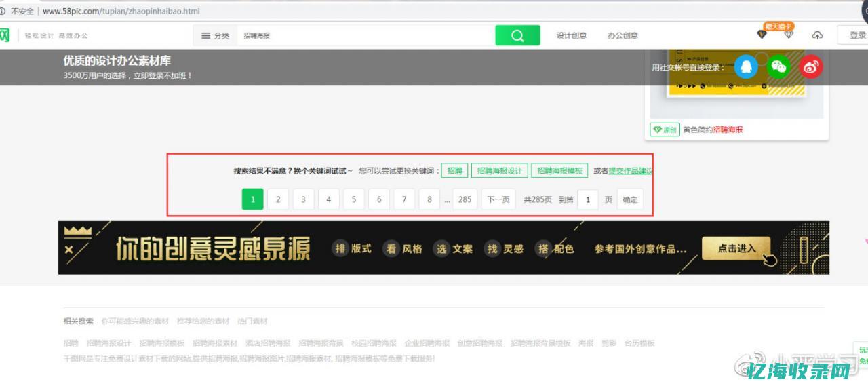The image size is (868, 386).
Task: Open the 台历模板 related search link
Action: point(639,343)
